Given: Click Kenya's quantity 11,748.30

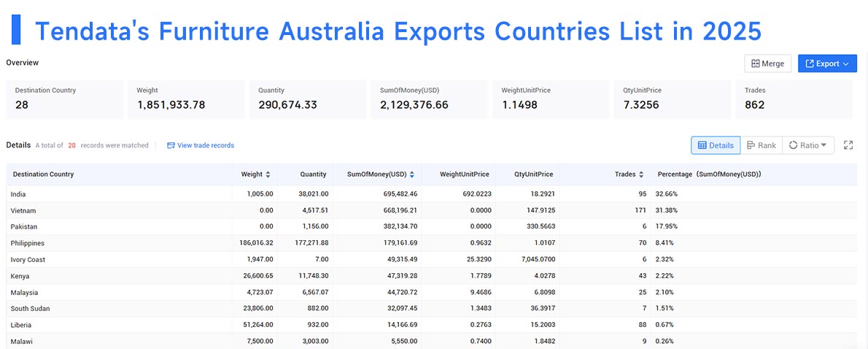Looking at the screenshot, I should pyautogui.click(x=312, y=276).
